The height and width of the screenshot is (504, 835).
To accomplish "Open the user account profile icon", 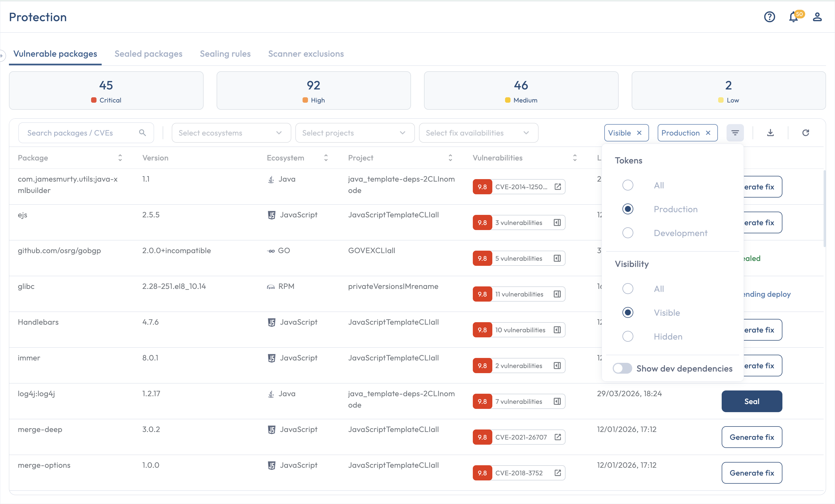I will pos(817,17).
